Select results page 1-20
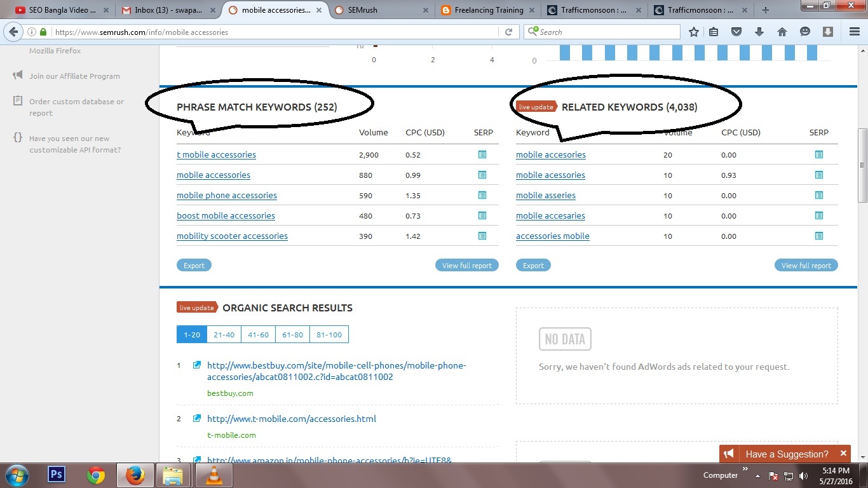The width and height of the screenshot is (868, 488). pos(192,335)
